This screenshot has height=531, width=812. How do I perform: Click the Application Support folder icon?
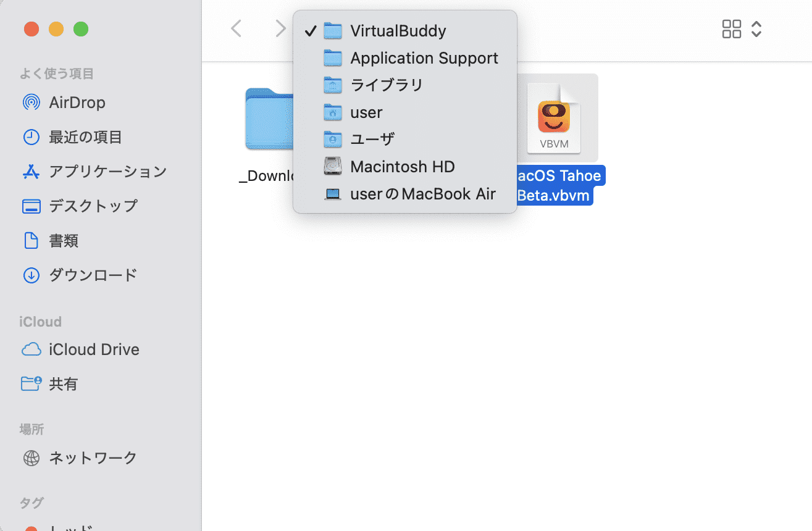tap(333, 58)
